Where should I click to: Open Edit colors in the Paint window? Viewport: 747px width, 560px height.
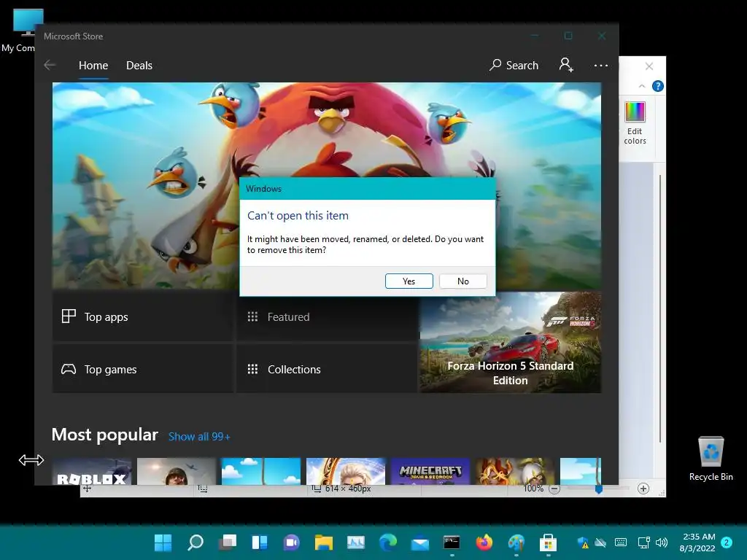click(635, 122)
